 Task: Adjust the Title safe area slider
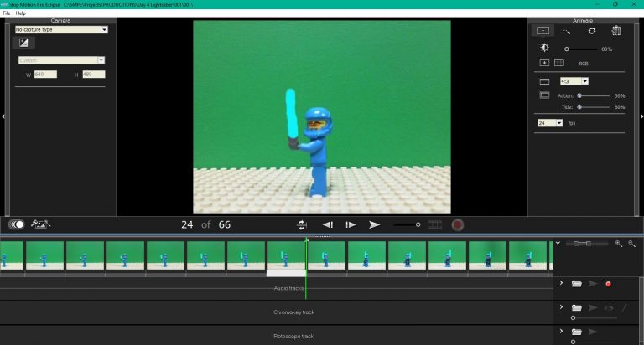pyautogui.click(x=594, y=107)
